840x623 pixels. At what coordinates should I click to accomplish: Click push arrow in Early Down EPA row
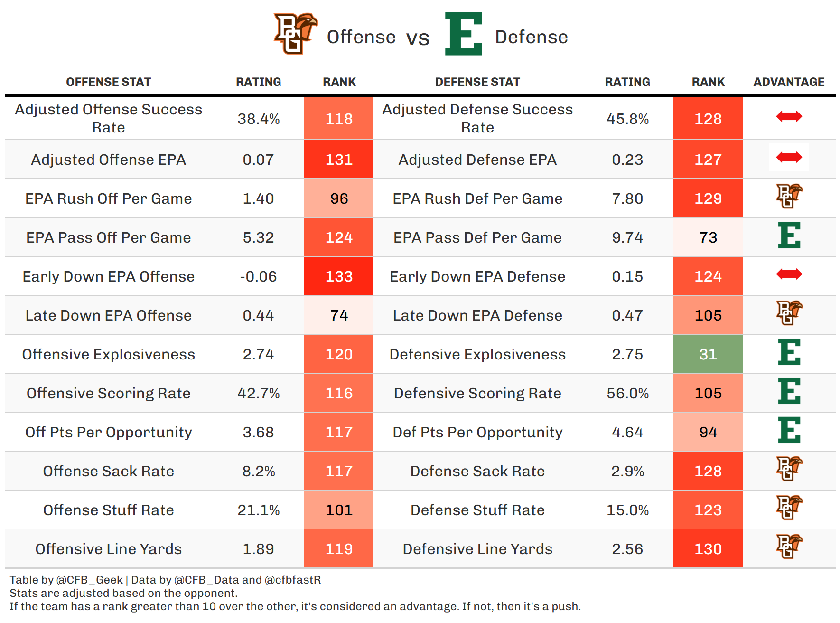coord(789,274)
